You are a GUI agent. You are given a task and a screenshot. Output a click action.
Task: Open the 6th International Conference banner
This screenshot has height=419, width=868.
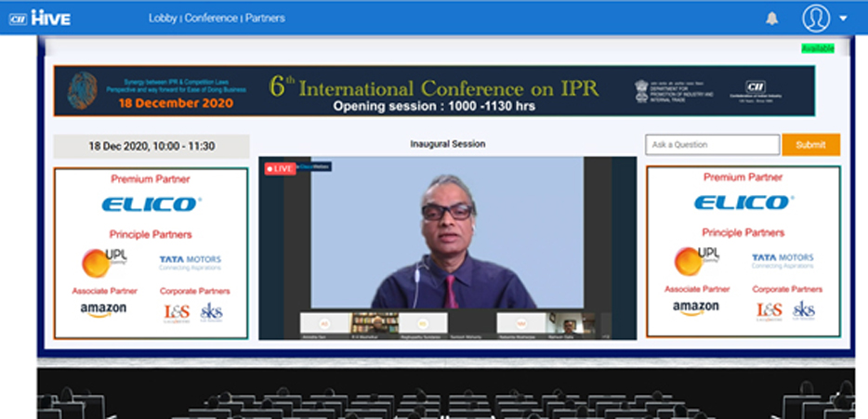pos(434,91)
